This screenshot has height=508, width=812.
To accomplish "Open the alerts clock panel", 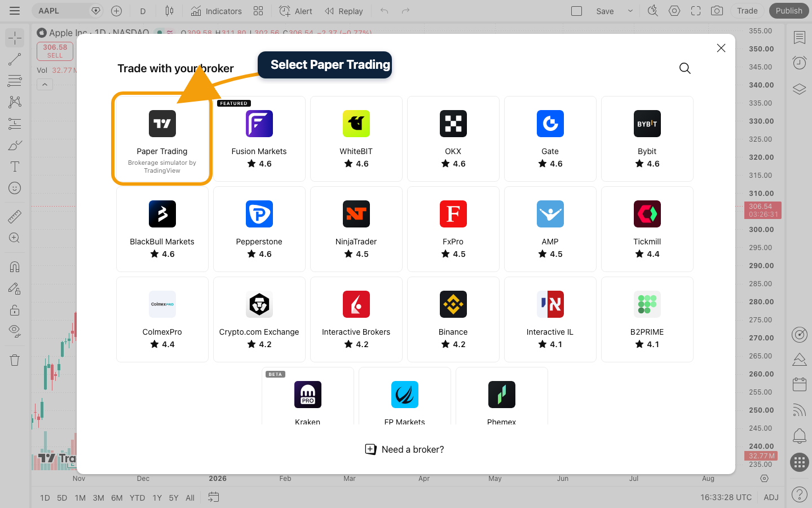I will pos(799,63).
